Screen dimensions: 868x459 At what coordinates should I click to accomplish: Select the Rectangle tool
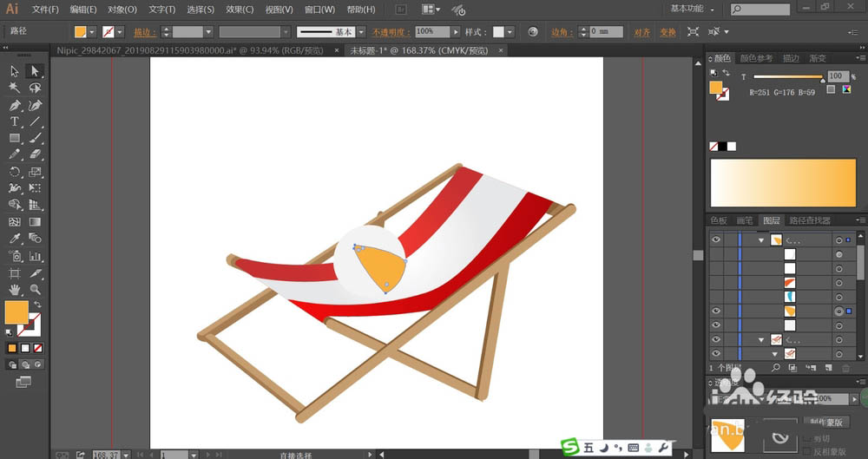tap(15, 139)
